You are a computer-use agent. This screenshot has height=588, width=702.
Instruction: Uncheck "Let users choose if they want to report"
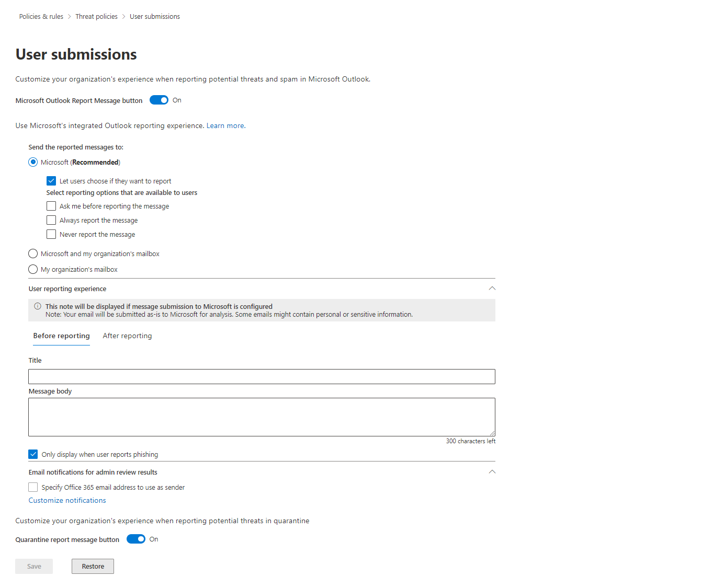[51, 180]
